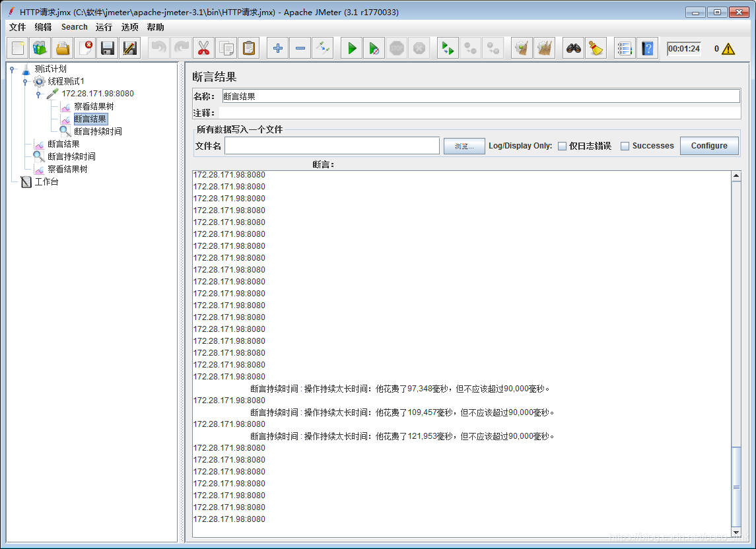Select the 线程测试1 thread group

tap(65, 81)
